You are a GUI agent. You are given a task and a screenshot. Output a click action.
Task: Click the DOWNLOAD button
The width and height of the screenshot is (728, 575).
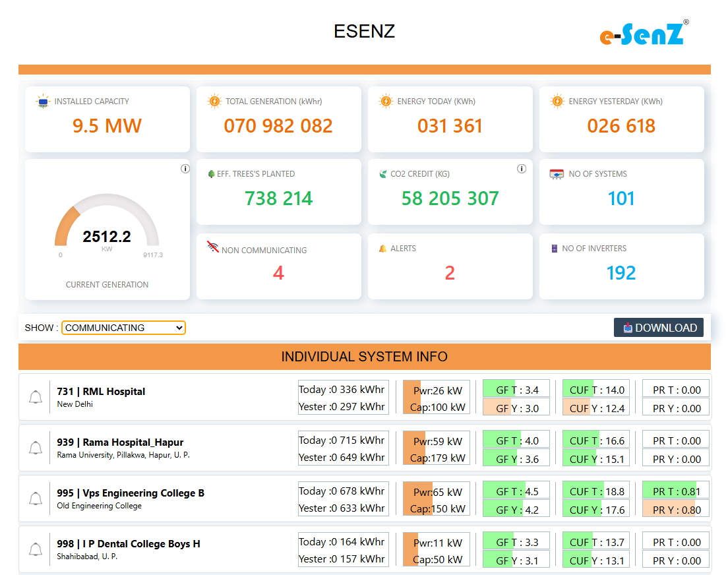tap(658, 328)
